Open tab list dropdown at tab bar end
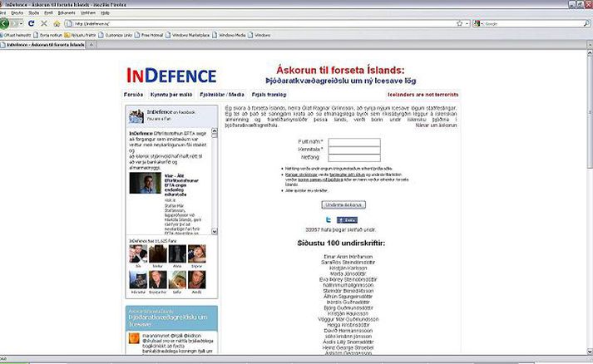This screenshot has height=364, width=593. [590, 45]
